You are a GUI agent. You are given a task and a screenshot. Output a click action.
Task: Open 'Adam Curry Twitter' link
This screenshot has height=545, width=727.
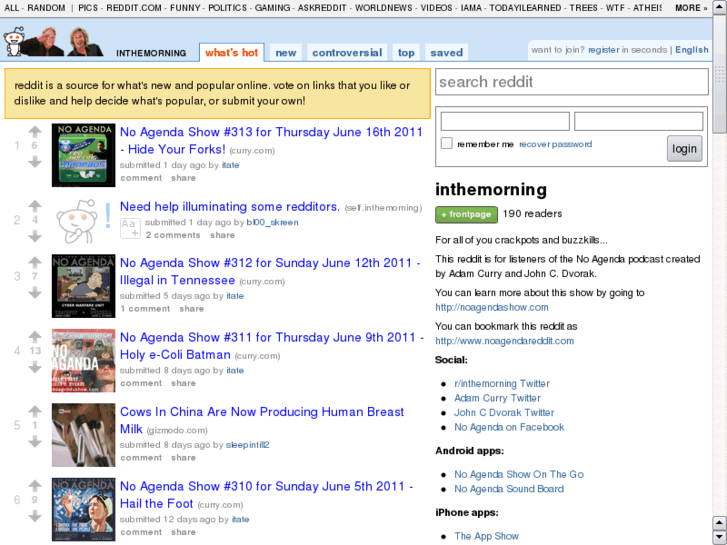pos(497,398)
